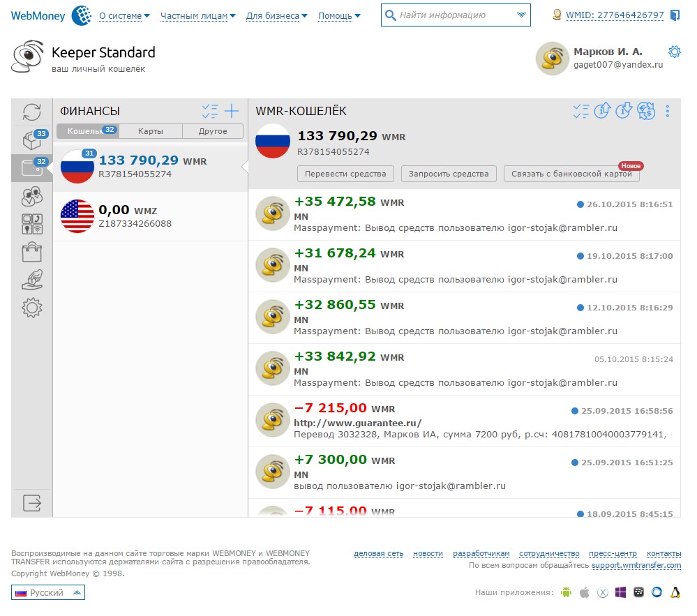The height and width of the screenshot is (616, 697).
Task: Open the пресс-центр footer link
Action: coord(613,553)
